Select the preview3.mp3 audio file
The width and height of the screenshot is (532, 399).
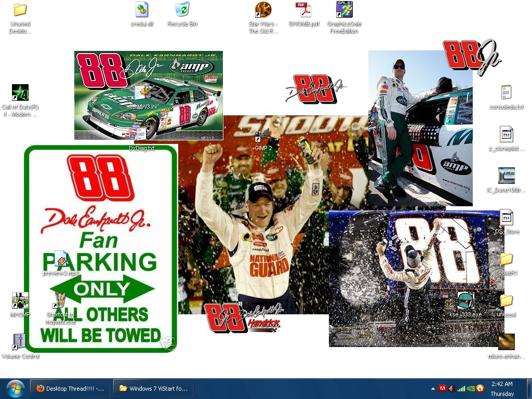pyautogui.click(x=60, y=259)
